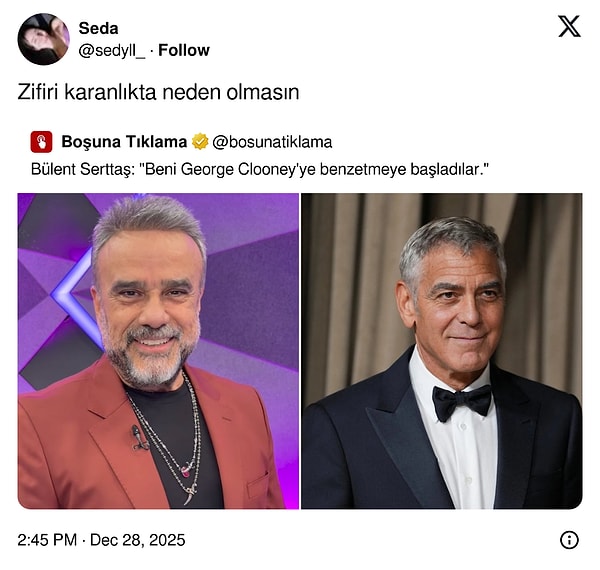The image size is (600, 570).
Task: Visit the @bosunatiklama handle
Action: click(272, 141)
